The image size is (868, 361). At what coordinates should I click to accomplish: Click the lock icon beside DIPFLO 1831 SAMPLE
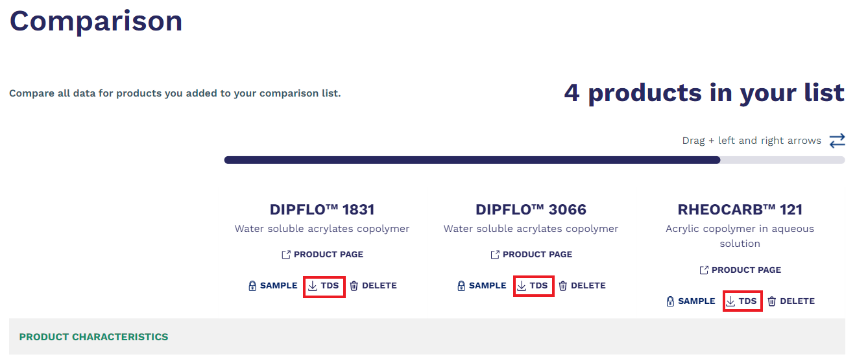coord(252,286)
